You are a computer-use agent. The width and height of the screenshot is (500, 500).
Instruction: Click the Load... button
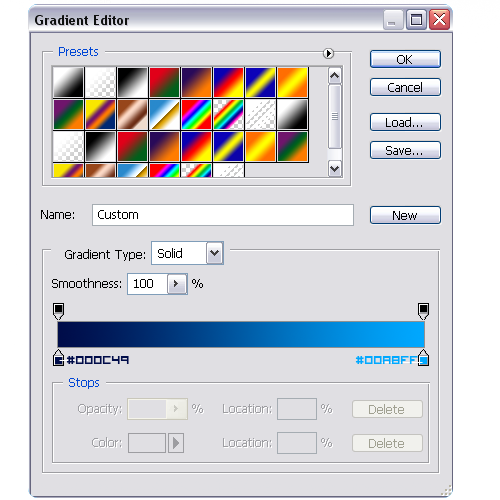click(405, 122)
